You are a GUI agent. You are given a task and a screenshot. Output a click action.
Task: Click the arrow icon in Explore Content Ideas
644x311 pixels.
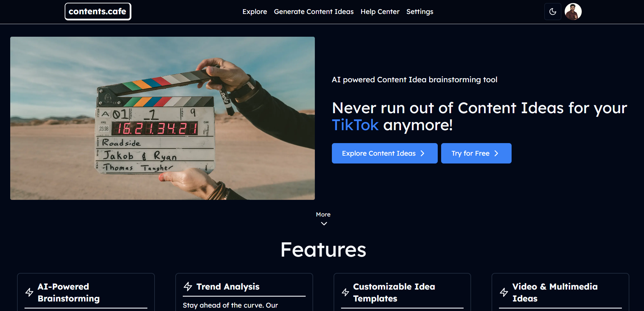(422, 153)
